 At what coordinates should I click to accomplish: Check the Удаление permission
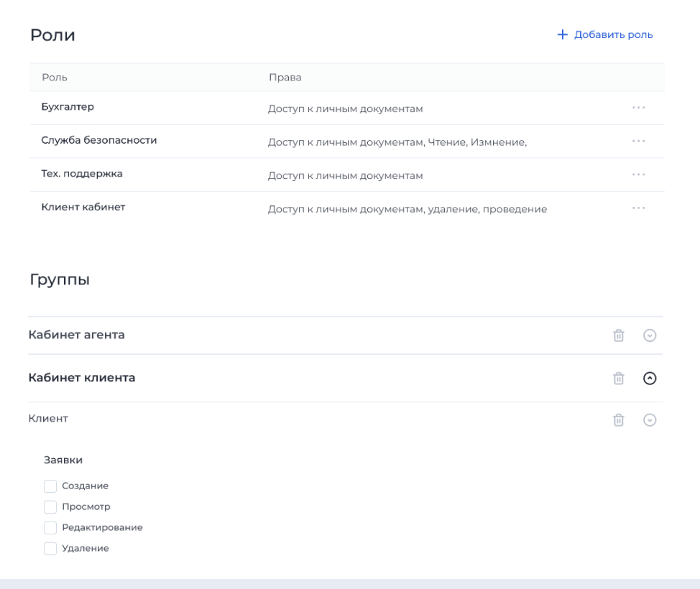(50, 548)
